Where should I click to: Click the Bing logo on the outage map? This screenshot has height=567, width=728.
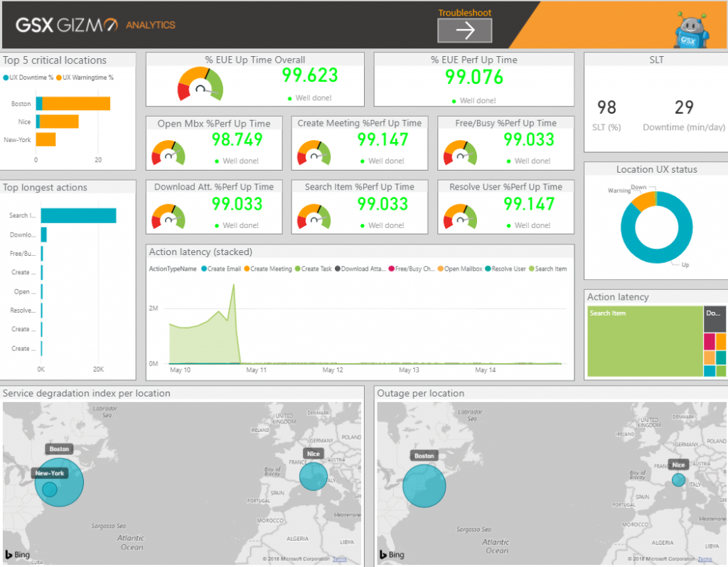[390, 554]
